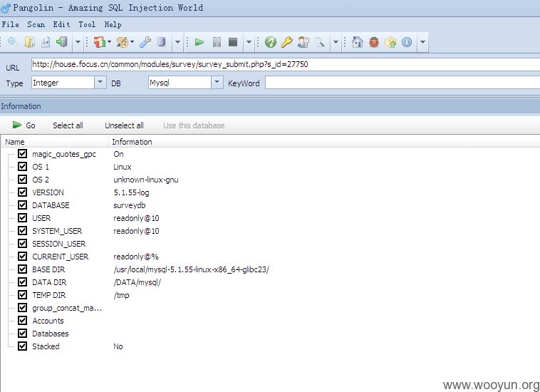Click the blue info about icon
This screenshot has height=392, width=540.
click(x=407, y=42)
